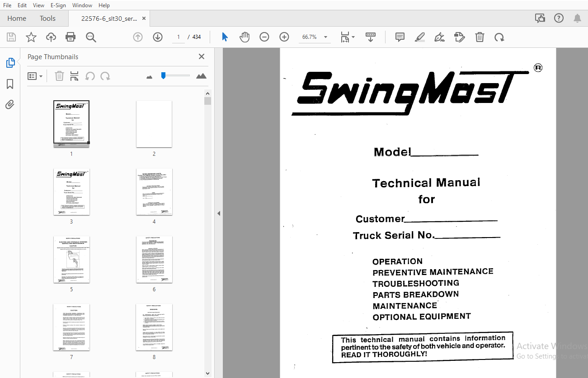
Task: Rotate thumbnails clockwise
Action: click(105, 76)
